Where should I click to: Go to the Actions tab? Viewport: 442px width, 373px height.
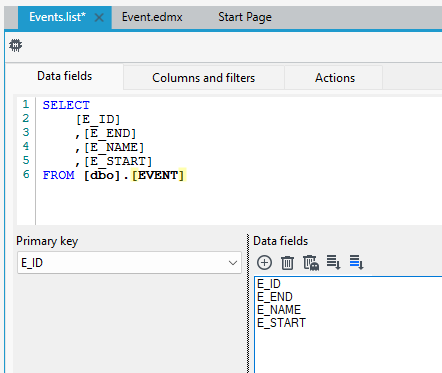click(335, 78)
